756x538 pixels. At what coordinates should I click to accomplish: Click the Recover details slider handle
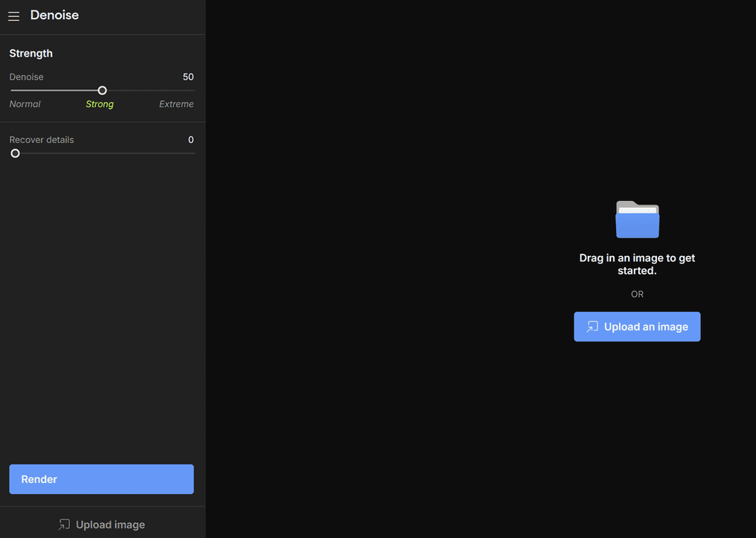pos(15,153)
